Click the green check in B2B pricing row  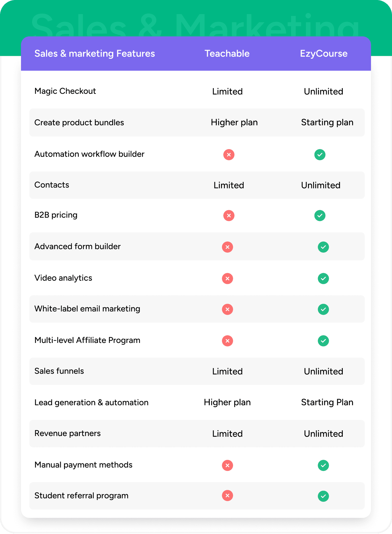coord(320,216)
